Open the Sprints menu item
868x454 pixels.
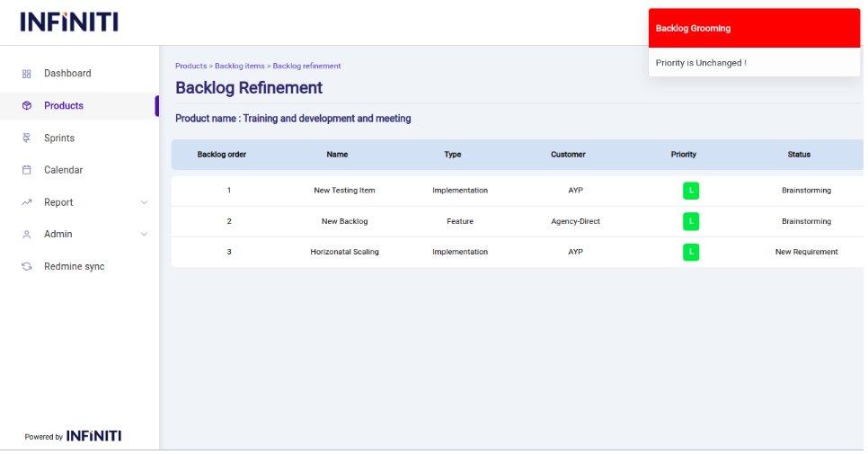59,138
